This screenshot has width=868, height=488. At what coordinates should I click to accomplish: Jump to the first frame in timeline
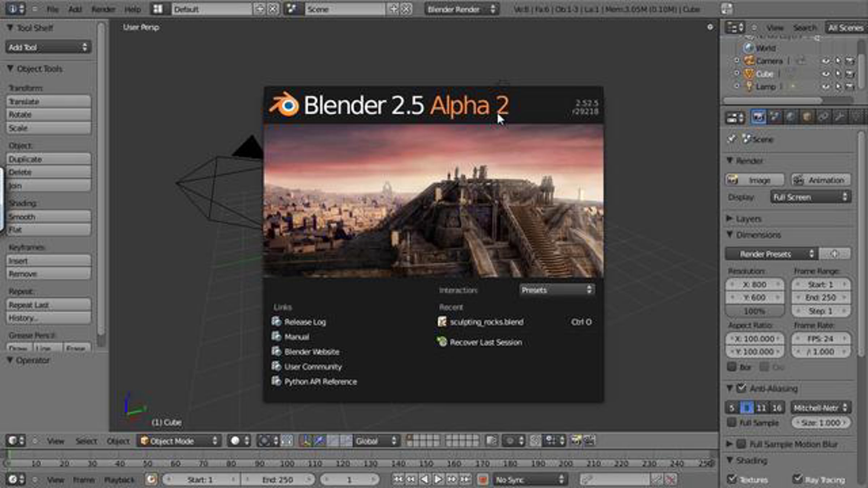[398, 479]
